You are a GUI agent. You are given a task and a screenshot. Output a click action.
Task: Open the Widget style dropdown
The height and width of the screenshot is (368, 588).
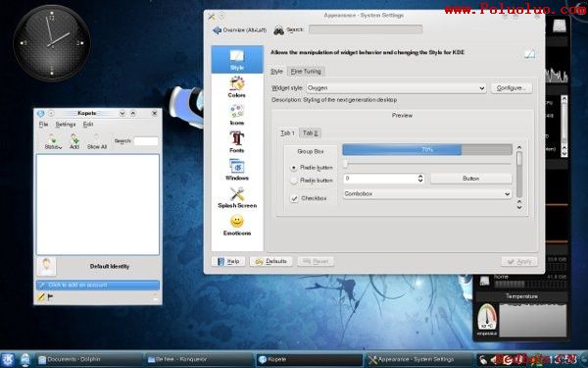point(396,88)
